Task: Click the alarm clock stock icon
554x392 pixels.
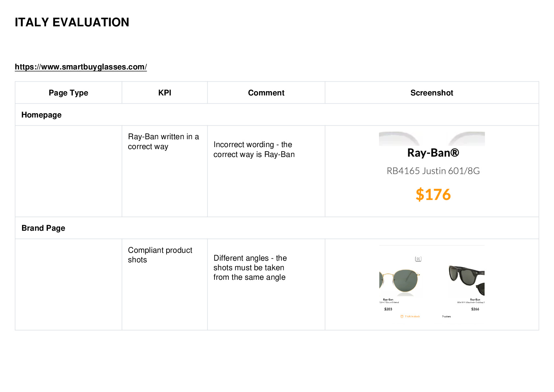Action: (402, 316)
